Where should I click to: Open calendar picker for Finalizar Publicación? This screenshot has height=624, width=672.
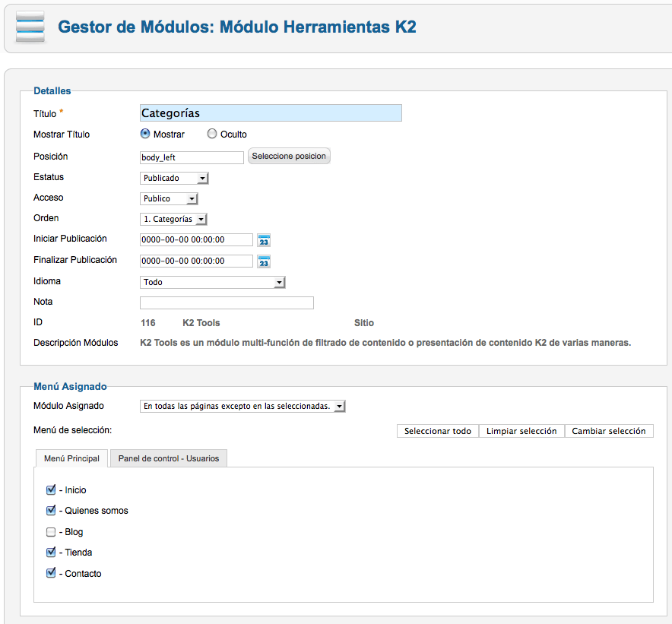pos(264,261)
